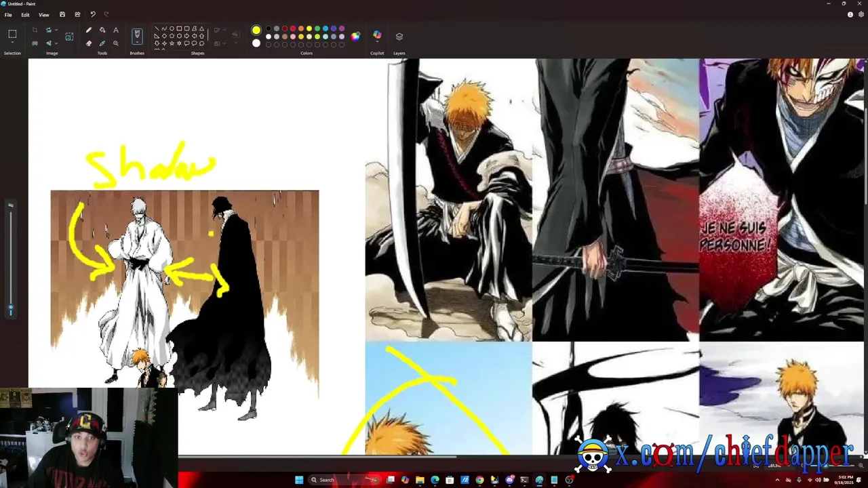Select the rectangular Selection tool
Screen dimensions: 868x488
(x=12, y=33)
